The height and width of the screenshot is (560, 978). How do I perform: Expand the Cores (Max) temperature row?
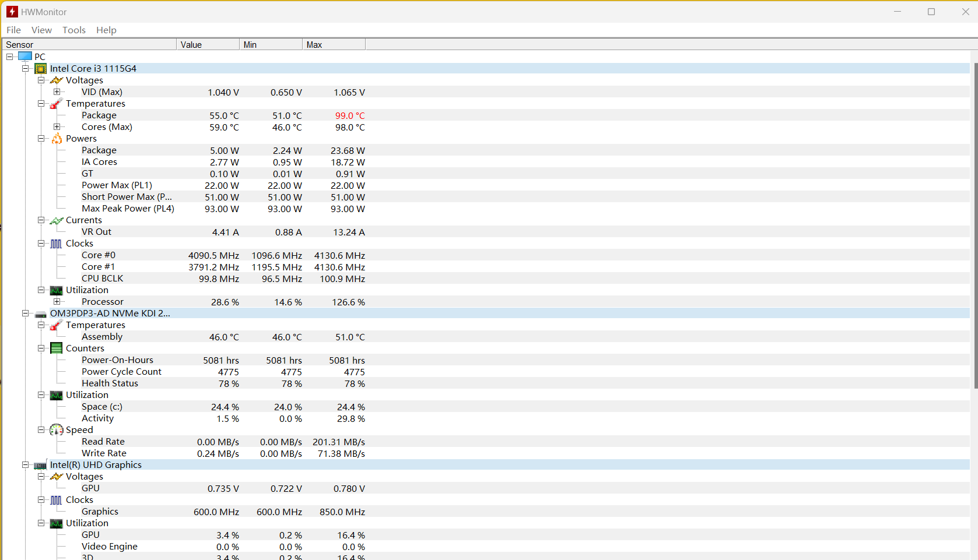pyautogui.click(x=57, y=126)
